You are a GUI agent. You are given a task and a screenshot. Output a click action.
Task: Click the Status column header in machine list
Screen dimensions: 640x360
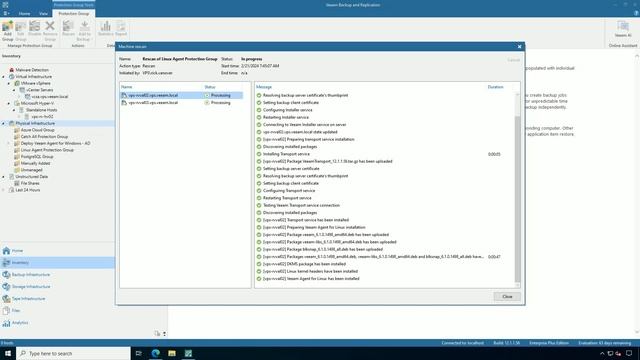click(209, 87)
